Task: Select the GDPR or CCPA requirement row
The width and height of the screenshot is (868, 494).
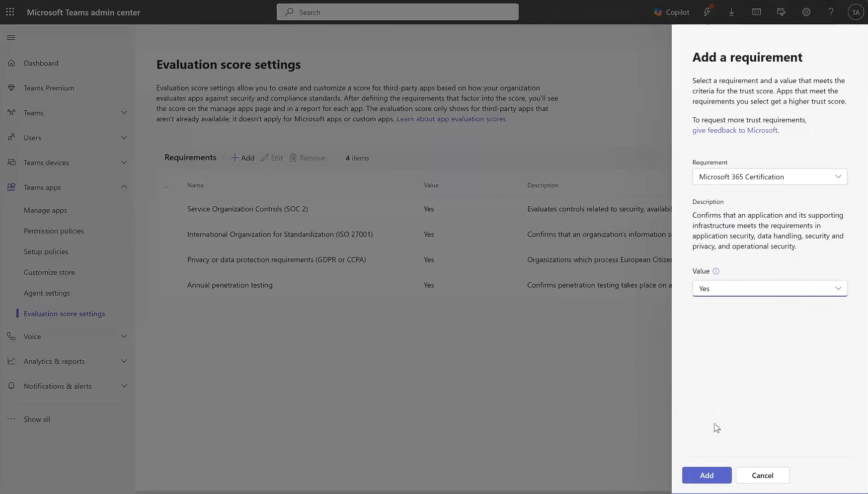Action: tap(415, 259)
